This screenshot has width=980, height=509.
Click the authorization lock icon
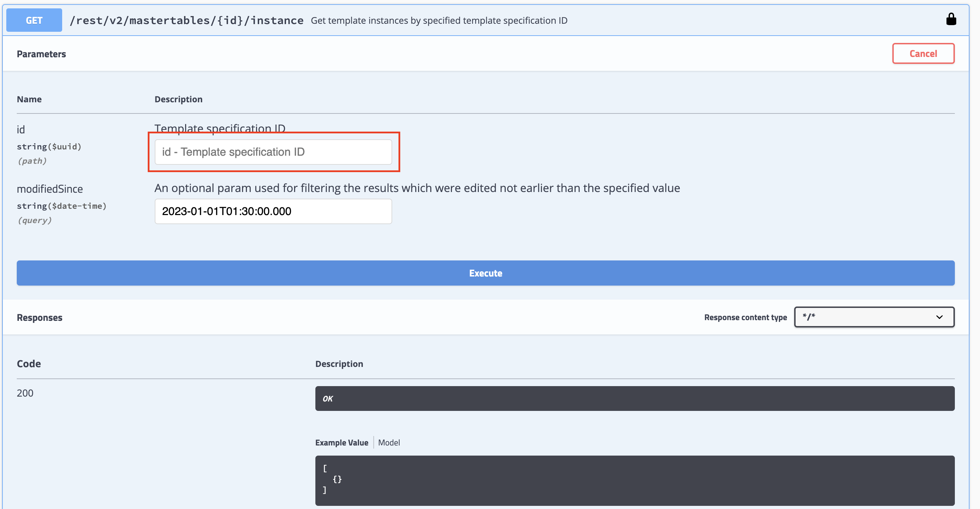(x=951, y=20)
